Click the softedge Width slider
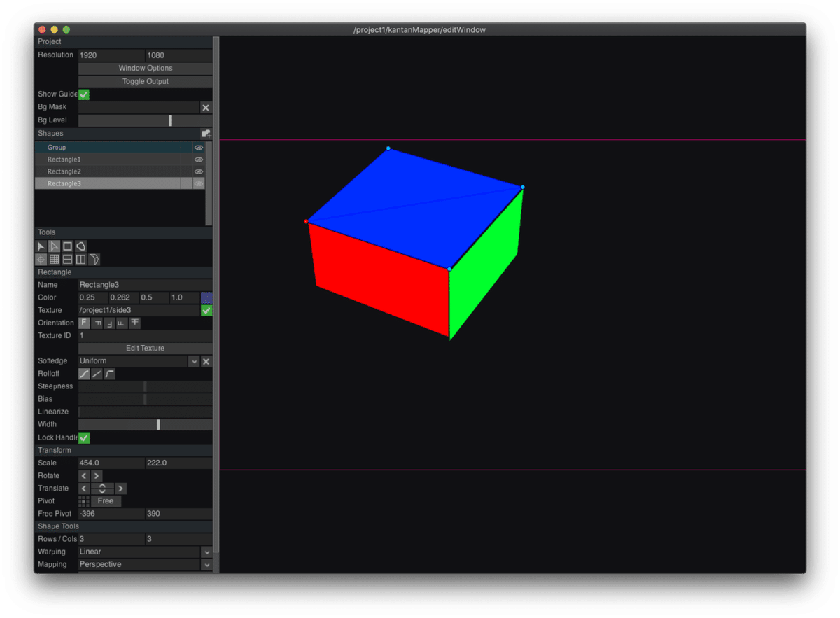 (x=145, y=425)
